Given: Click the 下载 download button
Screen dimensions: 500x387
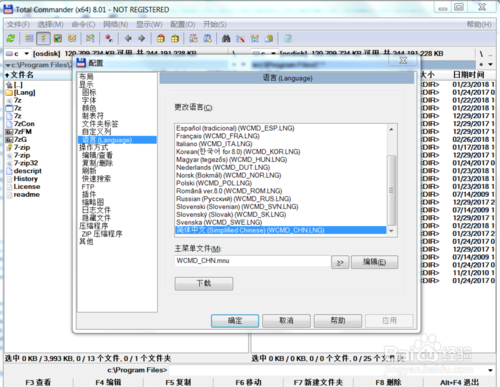Looking at the screenshot, I should pyautogui.click(x=204, y=283).
